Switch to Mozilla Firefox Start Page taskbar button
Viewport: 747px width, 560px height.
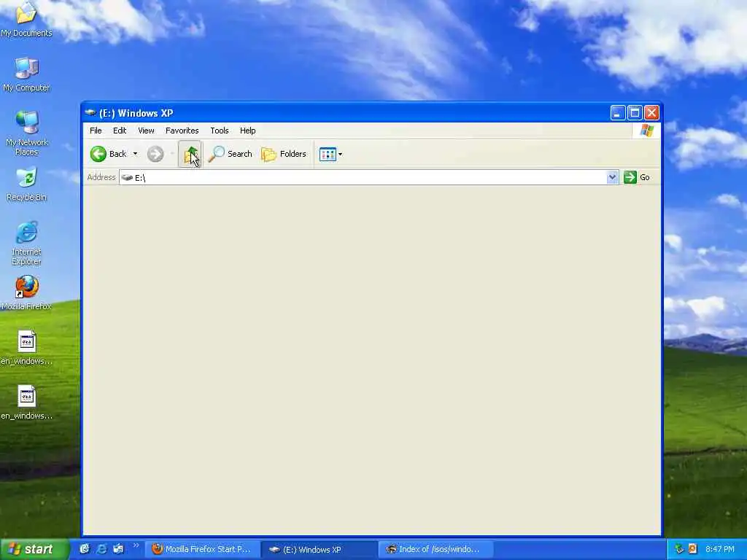203,549
